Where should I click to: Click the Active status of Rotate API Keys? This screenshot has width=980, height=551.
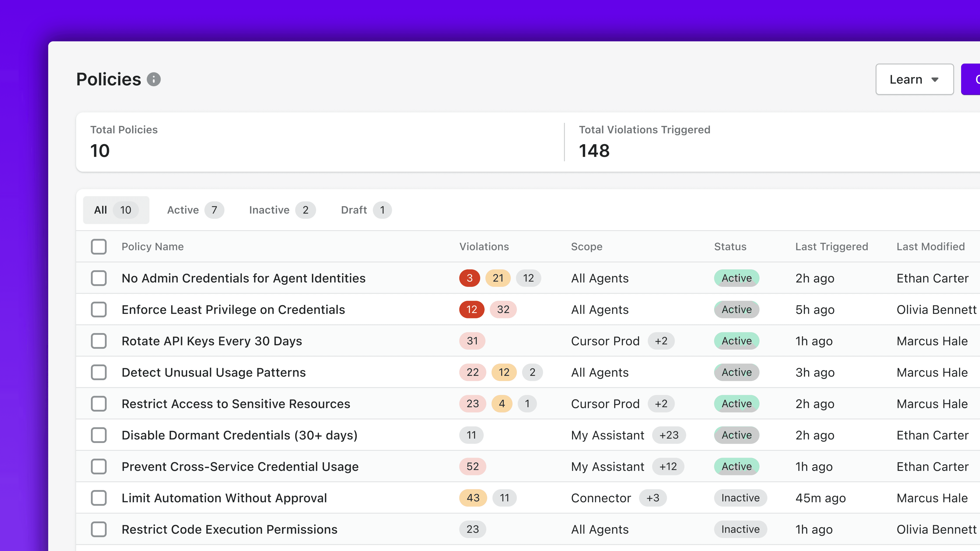point(737,341)
